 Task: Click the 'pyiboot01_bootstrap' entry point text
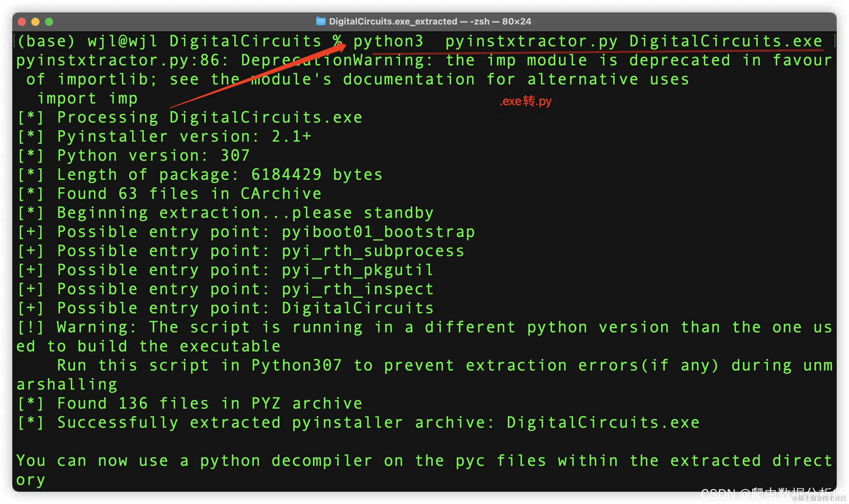pyautogui.click(x=378, y=232)
